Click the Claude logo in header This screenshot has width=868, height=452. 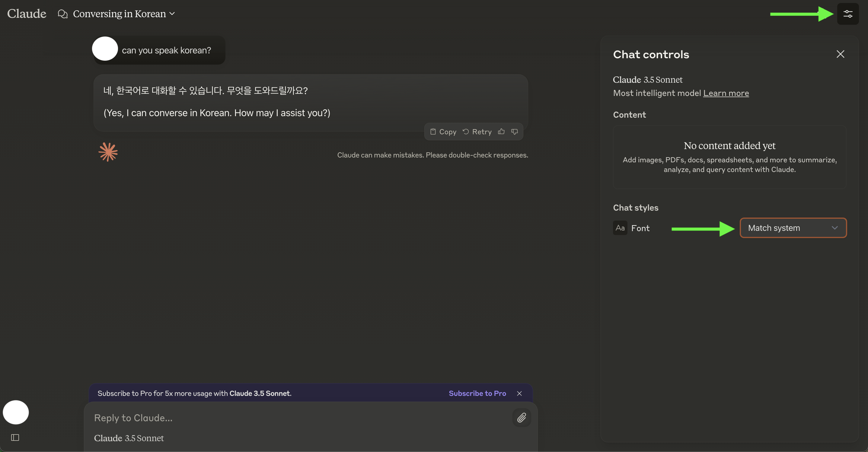pos(27,14)
